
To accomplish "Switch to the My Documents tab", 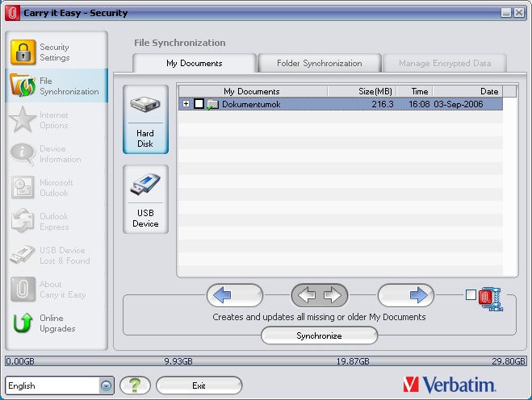I will (195, 63).
